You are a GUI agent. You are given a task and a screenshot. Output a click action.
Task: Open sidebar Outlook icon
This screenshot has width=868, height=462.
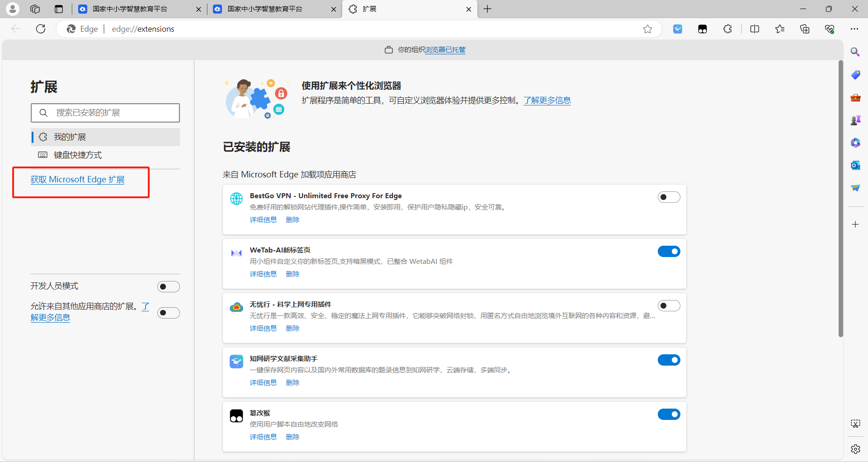[x=855, y=165]
